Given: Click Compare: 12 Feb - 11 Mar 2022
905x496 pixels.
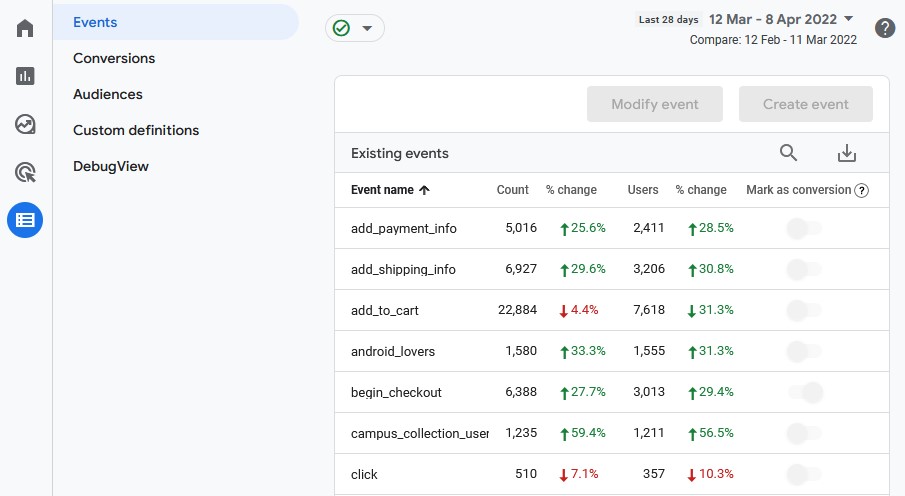Looking at the screenshot, I should tap(773, 40).
